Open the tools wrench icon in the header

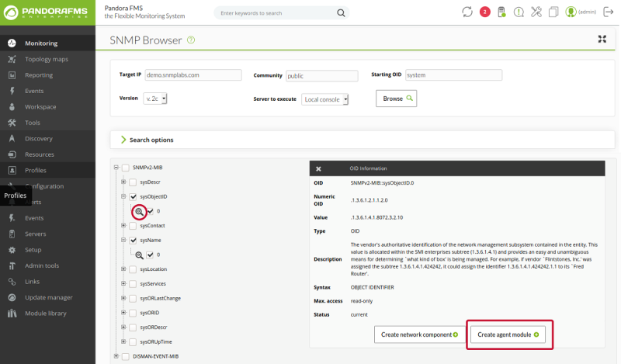click(x=536, y=12)
